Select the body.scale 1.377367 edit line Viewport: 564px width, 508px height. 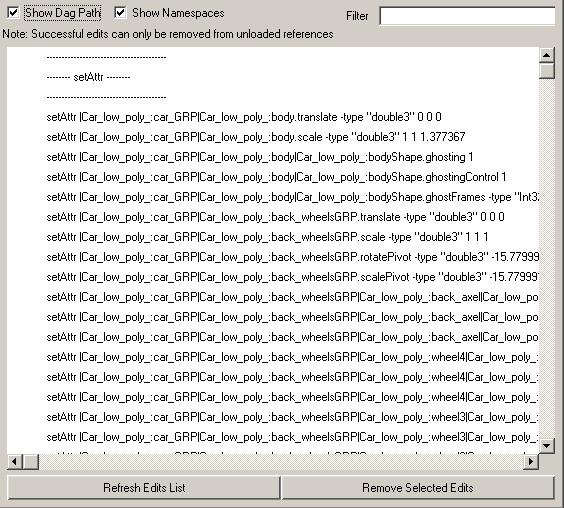pos(256,137)
